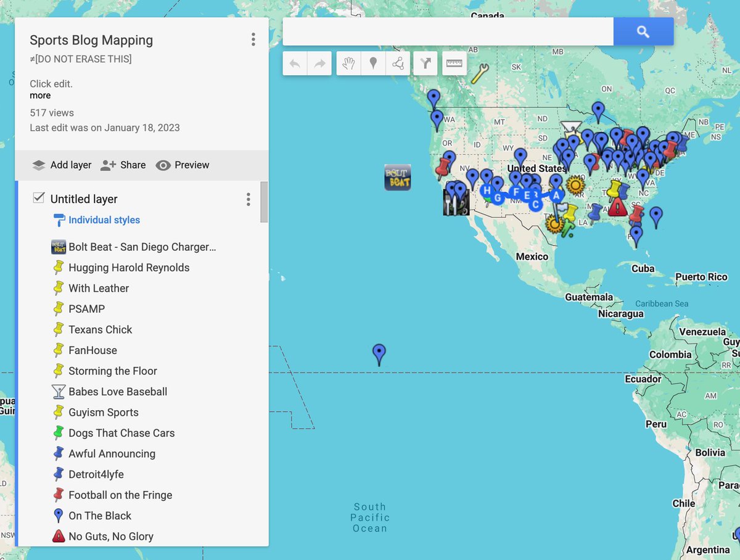Select the draw a line tool

[x=398, y=64]
